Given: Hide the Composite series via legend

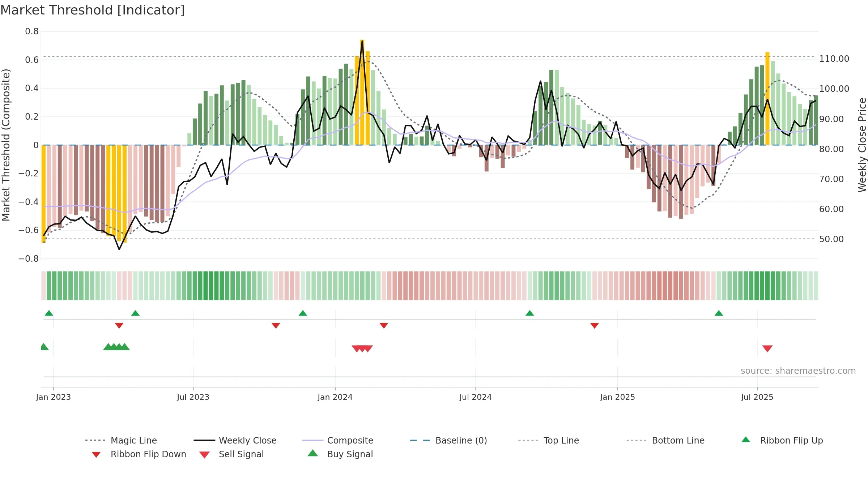Looking at the screenshot, I should point(338,440).
